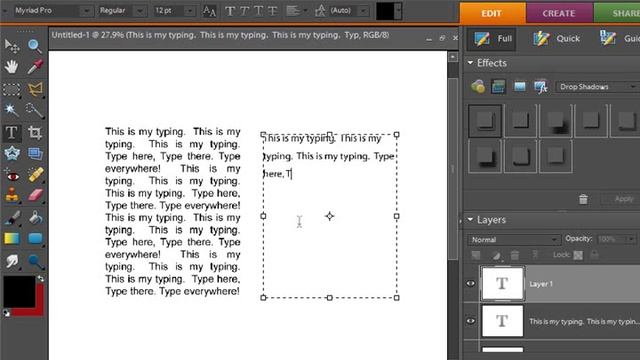Select the Rectangular Marquee tool
640x360 pixels.
tap(11, 89)
